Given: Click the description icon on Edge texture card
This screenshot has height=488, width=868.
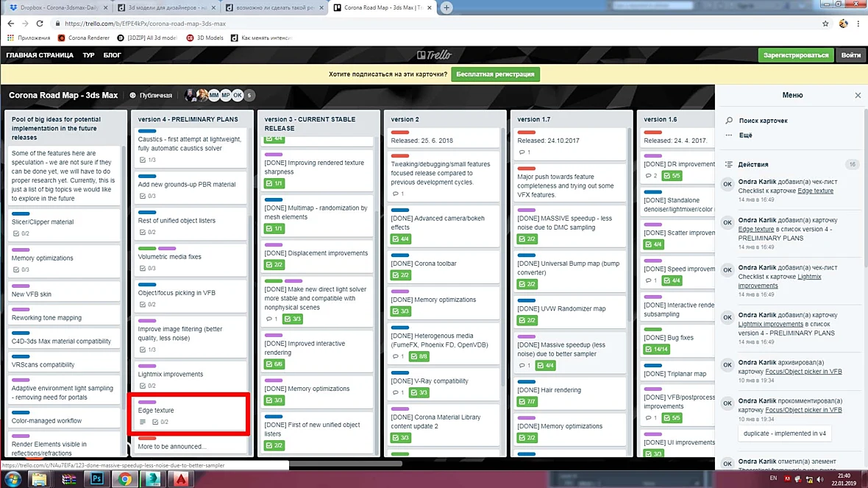Looking at the screenshot, I should [142, 422].
